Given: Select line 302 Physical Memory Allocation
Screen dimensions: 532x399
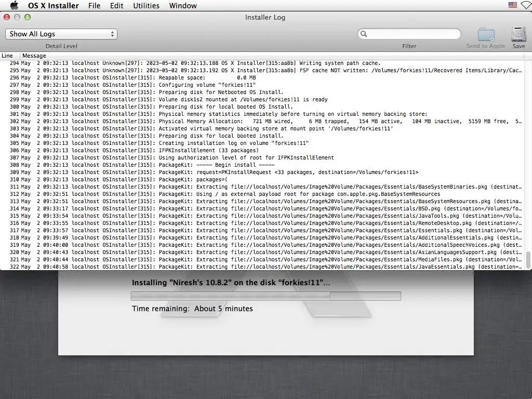Looking at the screenshot, I should pos(262,121).
